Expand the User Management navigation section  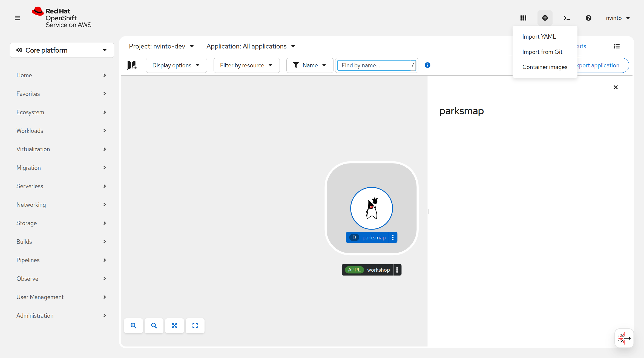point(61,297)
